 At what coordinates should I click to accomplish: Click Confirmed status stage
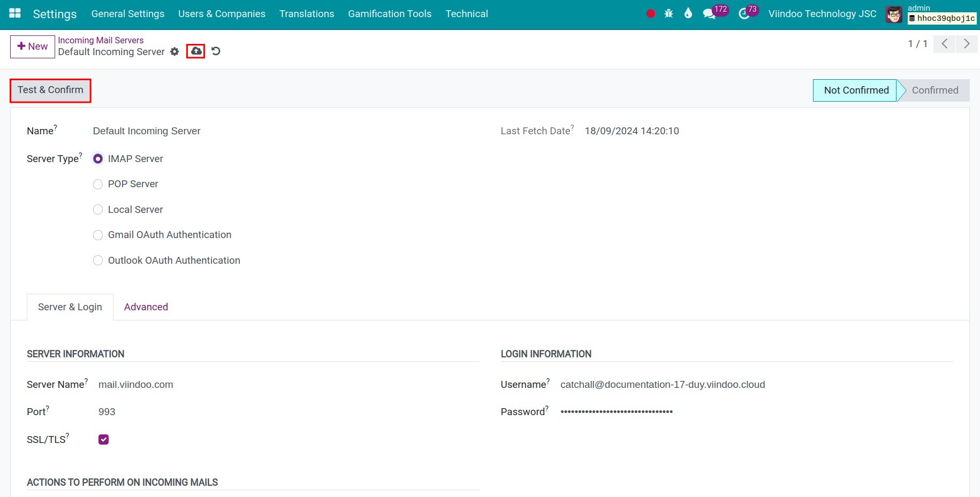pos(935,90)
